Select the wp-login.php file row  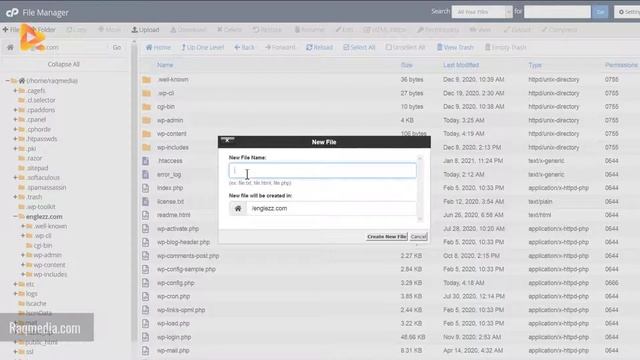point(390,337)
